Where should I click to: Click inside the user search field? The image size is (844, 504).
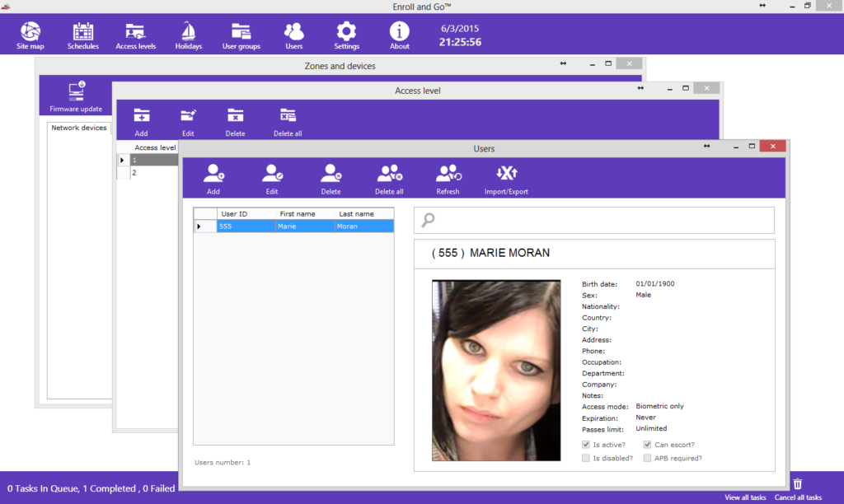(x=593, y=220)
